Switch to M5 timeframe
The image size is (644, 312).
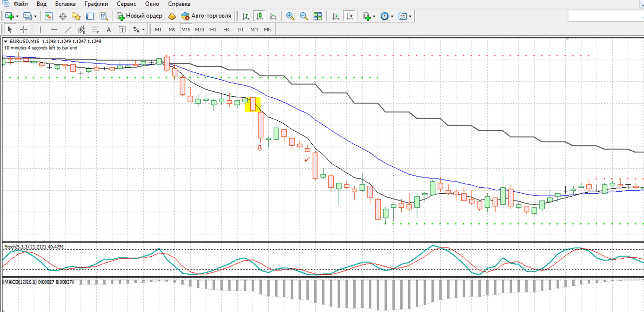pyautogui.click(x=172, y=30)
